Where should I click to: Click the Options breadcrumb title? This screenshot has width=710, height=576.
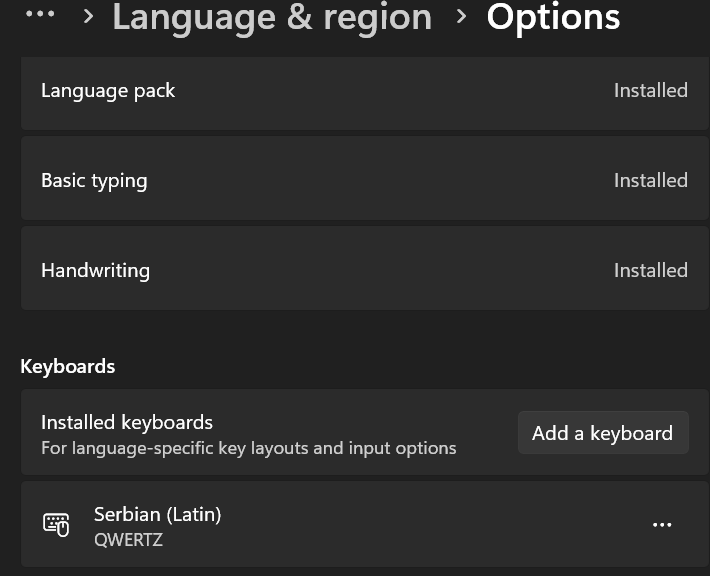[x=553, y=17]
